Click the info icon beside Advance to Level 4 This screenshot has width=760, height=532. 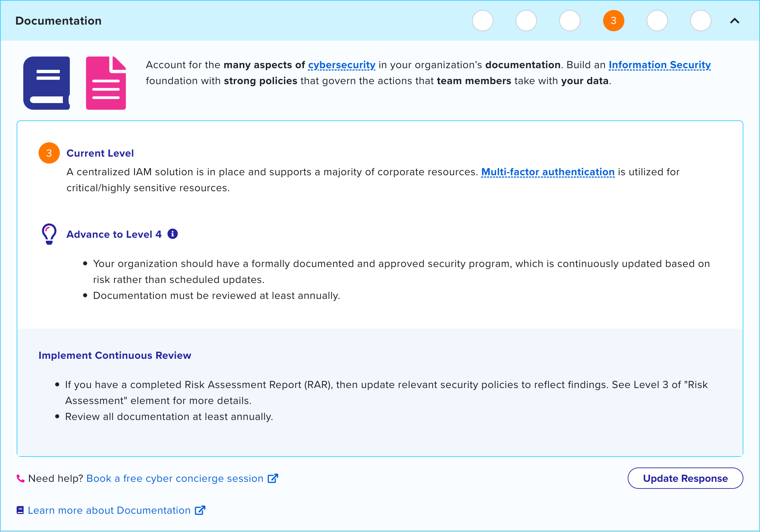pyautogui.click(x=173, y=234)
